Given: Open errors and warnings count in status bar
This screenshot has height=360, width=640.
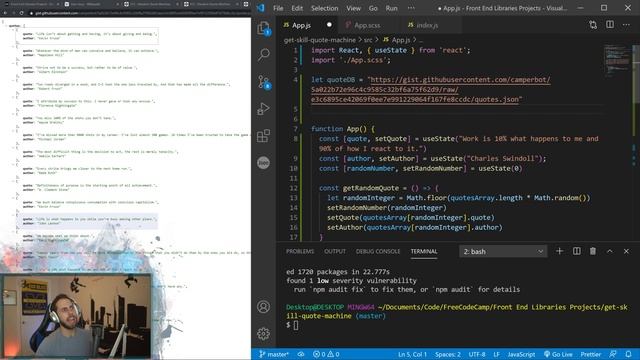Looking at the screenshot, I should (326, 354).
